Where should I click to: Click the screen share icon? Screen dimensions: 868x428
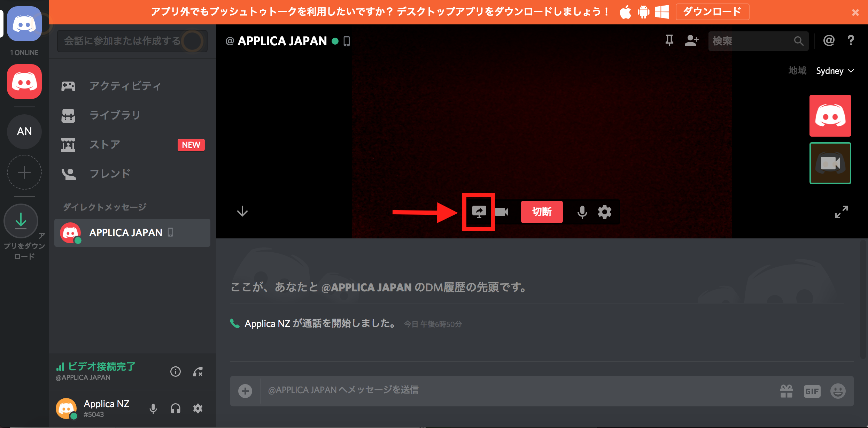click(x=479, y=212)
